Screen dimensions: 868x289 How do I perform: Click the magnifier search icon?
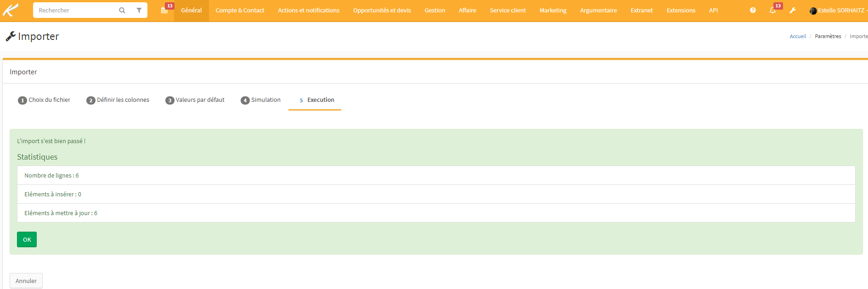point(122,10)
